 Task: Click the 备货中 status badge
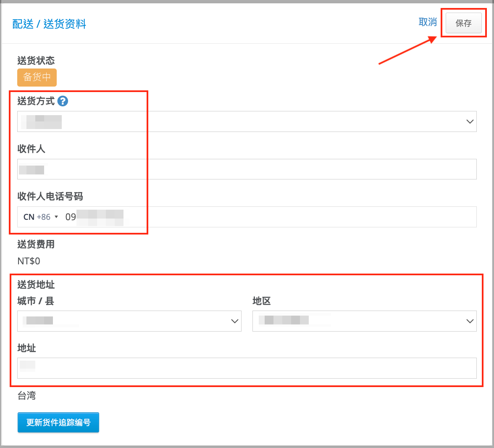(37, 77)
